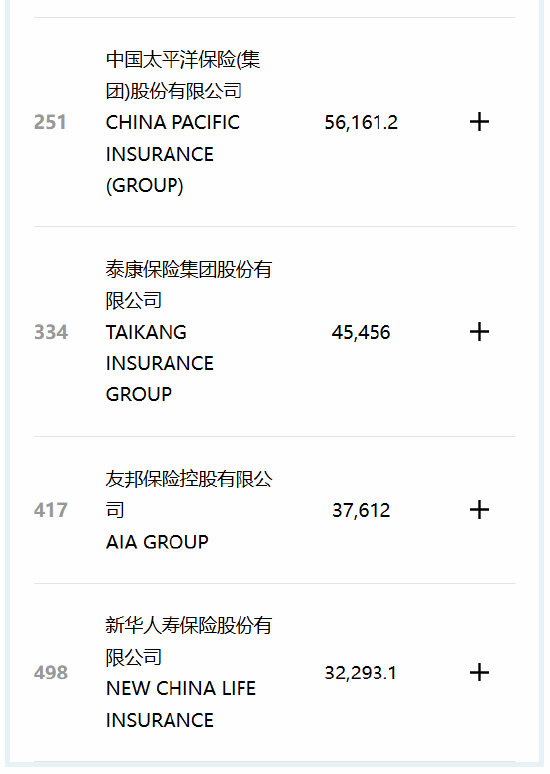Click Chinese name 新华人寿保险股份有限公司
This screenshot has height=774, width=550.
click(189, 641)
